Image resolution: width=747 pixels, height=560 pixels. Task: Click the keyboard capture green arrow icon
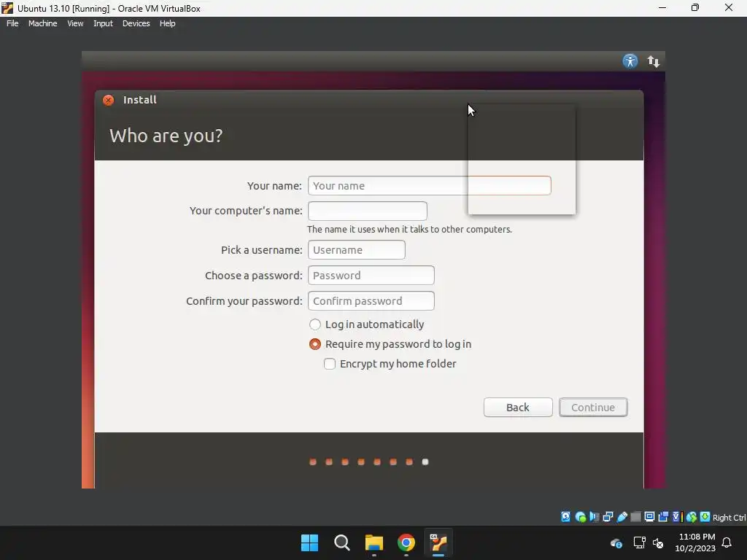tap(705, 517)
